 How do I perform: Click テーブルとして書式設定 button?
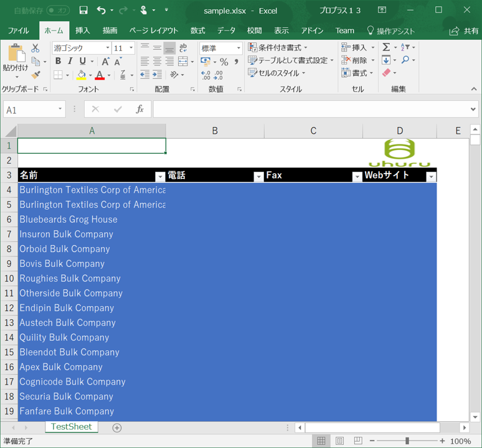point(291,60)
